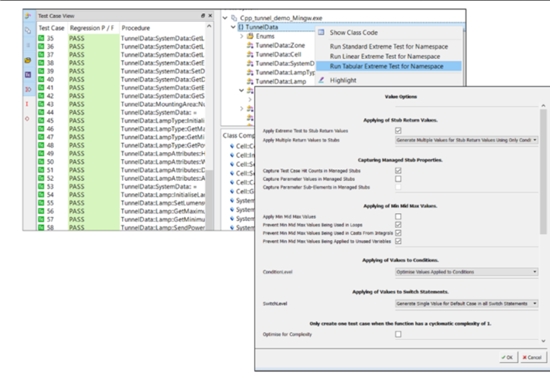Click the class icon next to TunnelData:Lamp
Screen dimensions: 550x378
click(x=250, y=81)
